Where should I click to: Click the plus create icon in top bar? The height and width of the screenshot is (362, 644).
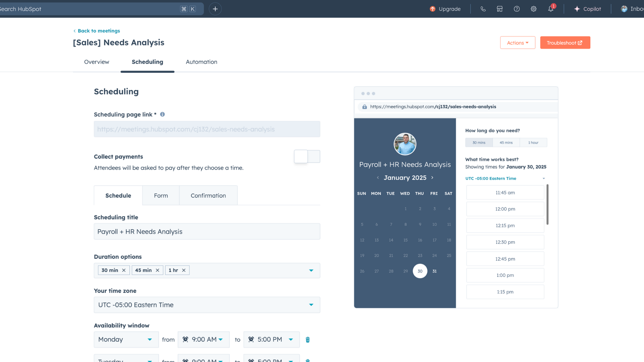point(215,9)
